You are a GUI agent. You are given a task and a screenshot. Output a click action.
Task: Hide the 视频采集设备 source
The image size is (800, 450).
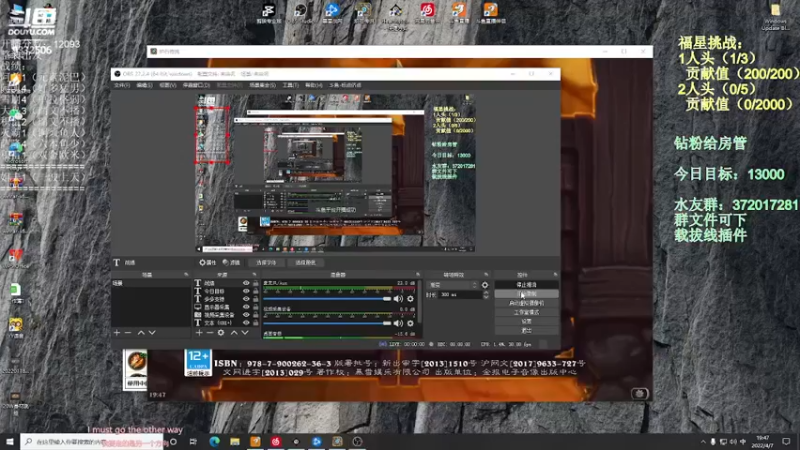pyautogui.click(x=246, y=315)
